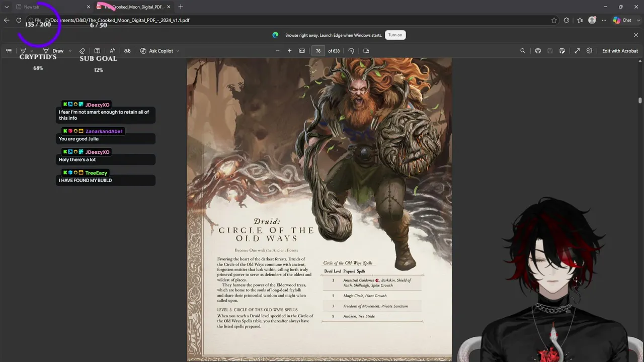The height and width of the screenshot is (362, 644).
Task: Click the 'Circle of the Old Ways Spells' title
Action: pos(348,263)
